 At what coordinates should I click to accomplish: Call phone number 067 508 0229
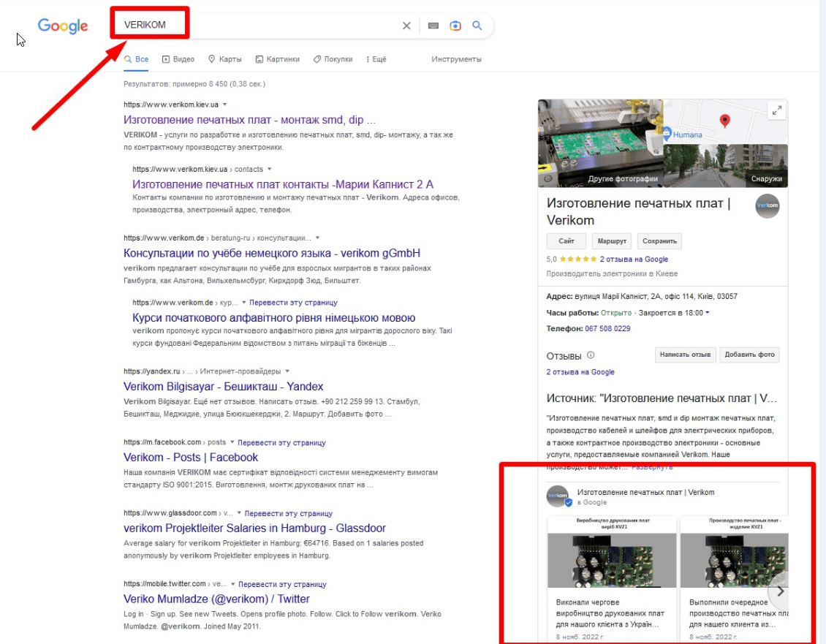tap(607, 328)
